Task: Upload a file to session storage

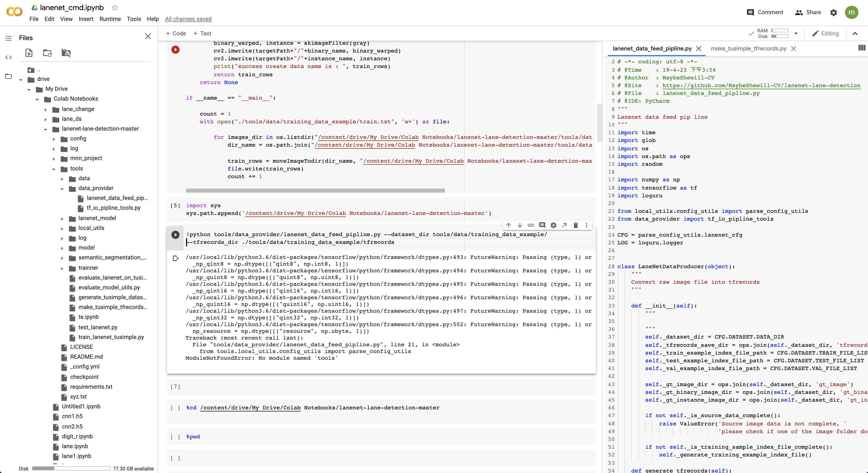Action: 29,53
